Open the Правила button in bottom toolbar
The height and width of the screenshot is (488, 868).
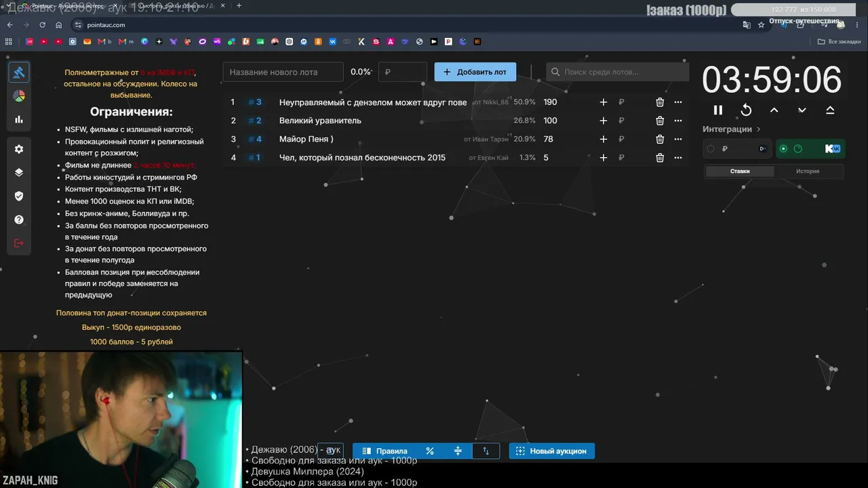pyautogui.click(x=384, y=451)
